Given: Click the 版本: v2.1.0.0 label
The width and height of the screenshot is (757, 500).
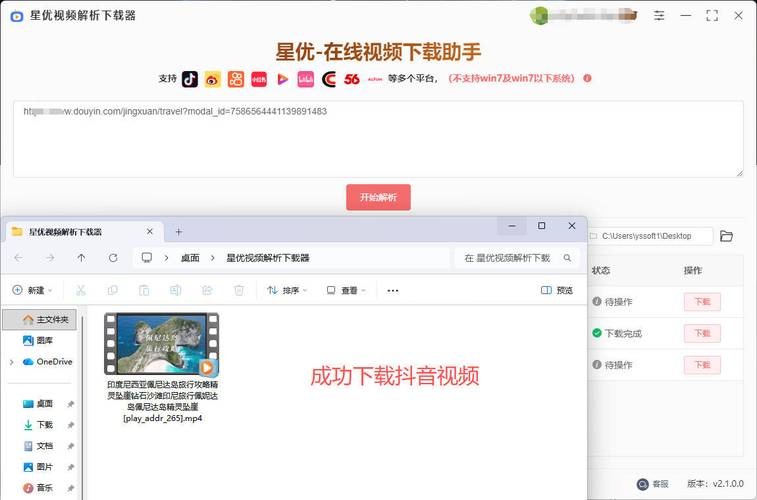Looking at the screenshot, I should (x=715, y=484).
